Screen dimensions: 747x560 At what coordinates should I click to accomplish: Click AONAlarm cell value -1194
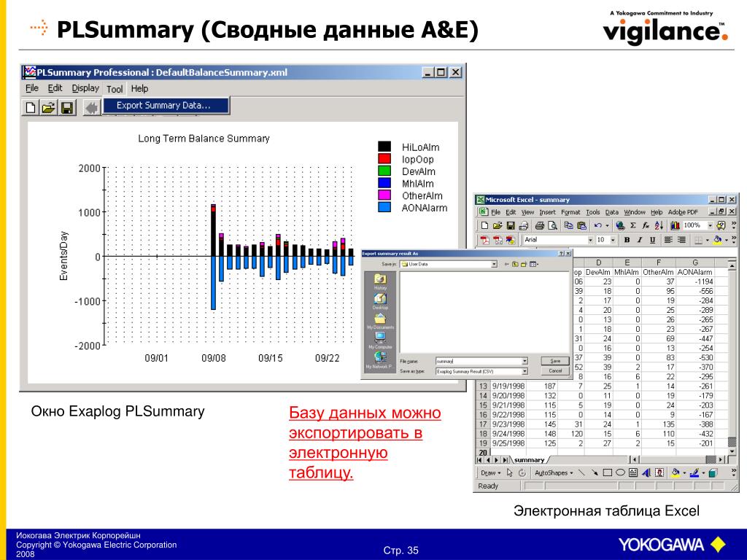coord(695,281)
